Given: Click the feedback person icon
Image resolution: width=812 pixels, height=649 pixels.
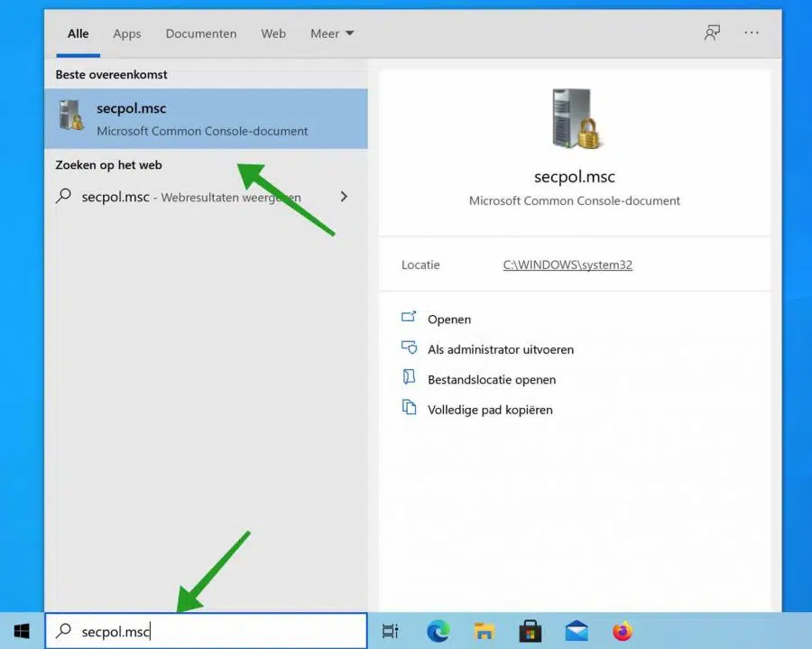Looking at the screenshot, I should pyautogui.click(x=712, y=33).
